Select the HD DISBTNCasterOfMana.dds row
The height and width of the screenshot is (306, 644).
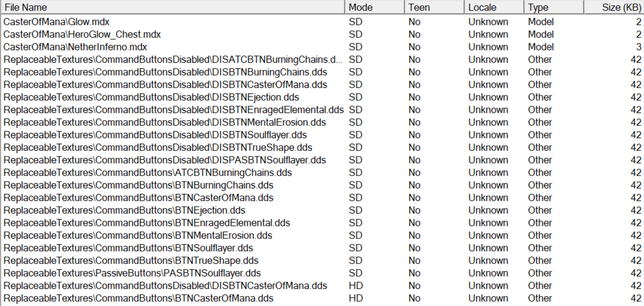(165, 285)
